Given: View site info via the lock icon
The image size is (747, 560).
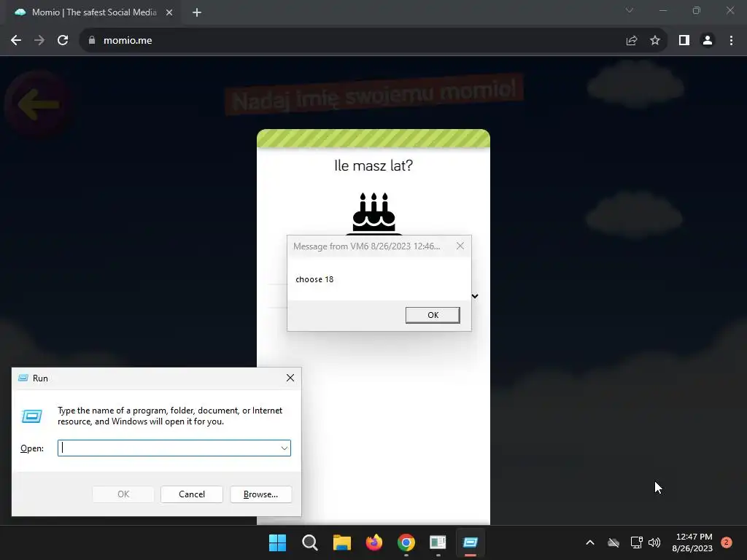Looking at the screenshot, I should [x=91, y=41].
